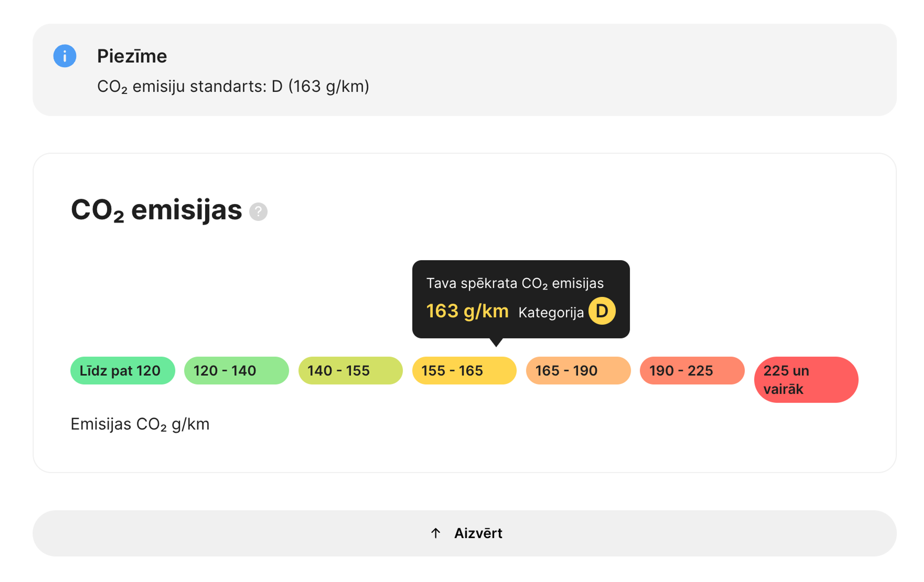
Task: Select the 190 - 225 emission range
Action: click(x=692, y=370)
